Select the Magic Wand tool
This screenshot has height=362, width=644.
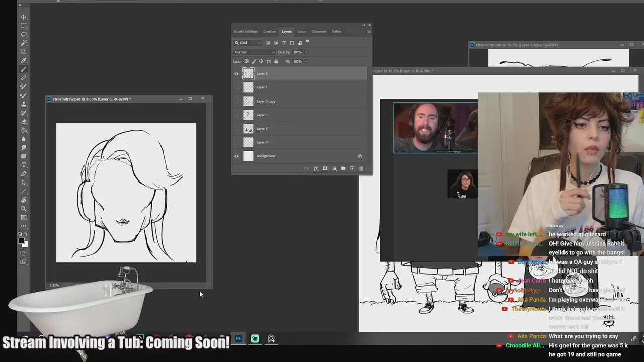pyautogui.click(x=24, y=43)
